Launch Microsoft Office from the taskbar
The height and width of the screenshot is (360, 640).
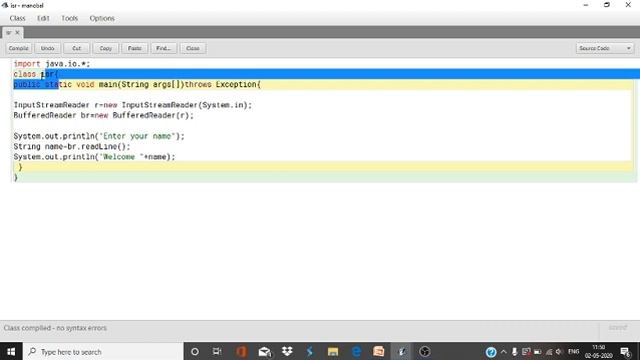(x=241, y=351)
